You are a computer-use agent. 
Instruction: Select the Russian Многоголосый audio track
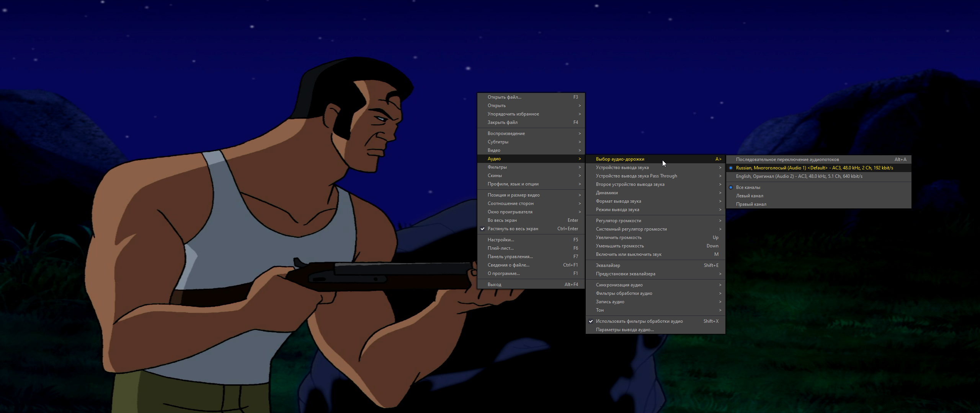pyautogui.click(x=818, y=168)
